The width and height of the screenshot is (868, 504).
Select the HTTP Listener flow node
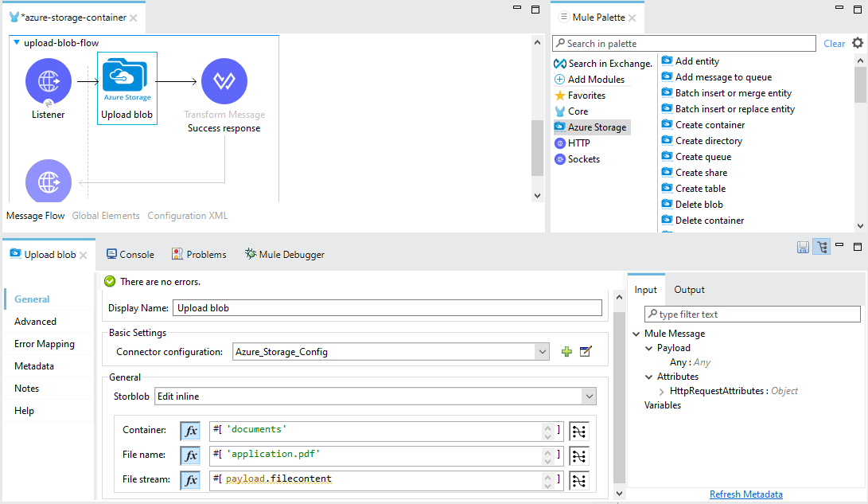(x=49, y=82)
